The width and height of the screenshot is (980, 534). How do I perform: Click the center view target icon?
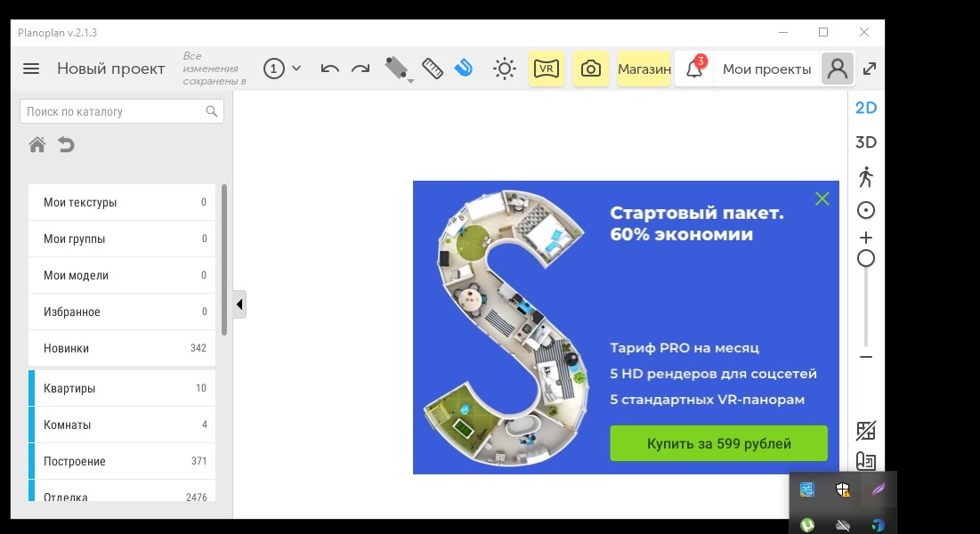pyautogui.click(x=866, y=211)
